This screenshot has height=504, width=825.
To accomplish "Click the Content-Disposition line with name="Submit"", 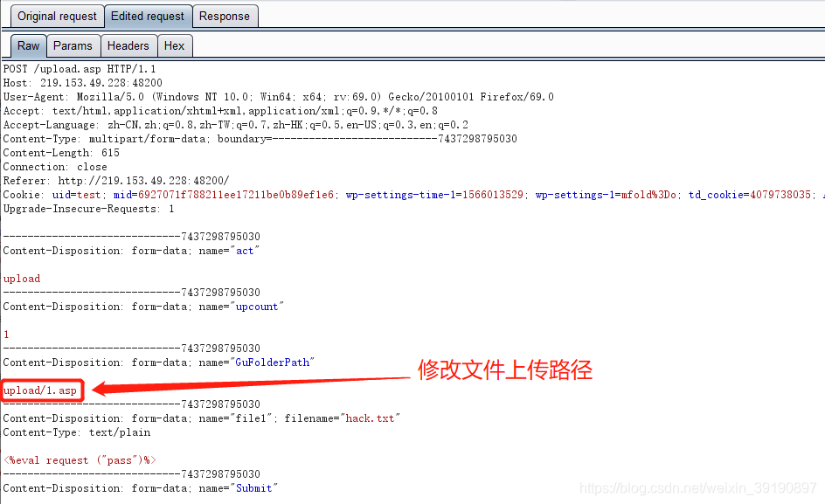I will coord(141,488).
